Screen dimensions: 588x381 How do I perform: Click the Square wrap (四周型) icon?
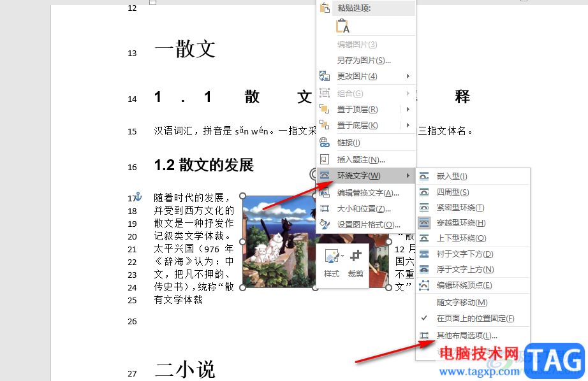[424, 192]
